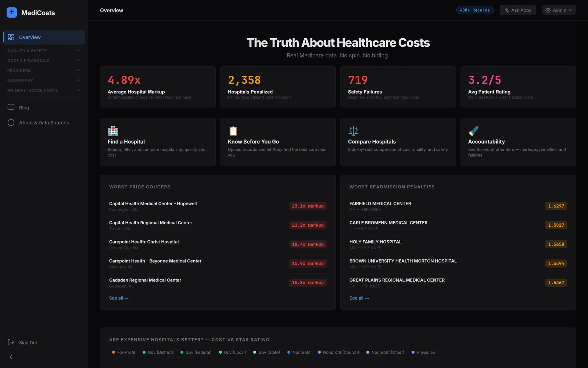Select BROWN UNIVERSITY HEALTH MORTON HOSPITAL row
The height and width of the screenshot is (368, 588).
click(x=458, y=263)
